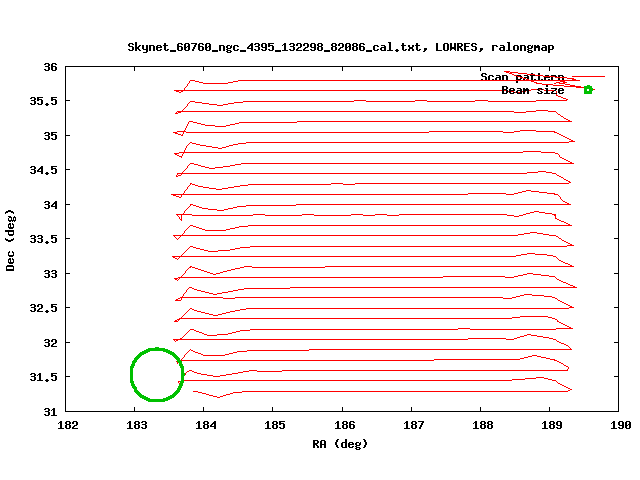Click the '184' x-axis tick label
Viewport: 640px width, 480px height.
click(205, 425)
